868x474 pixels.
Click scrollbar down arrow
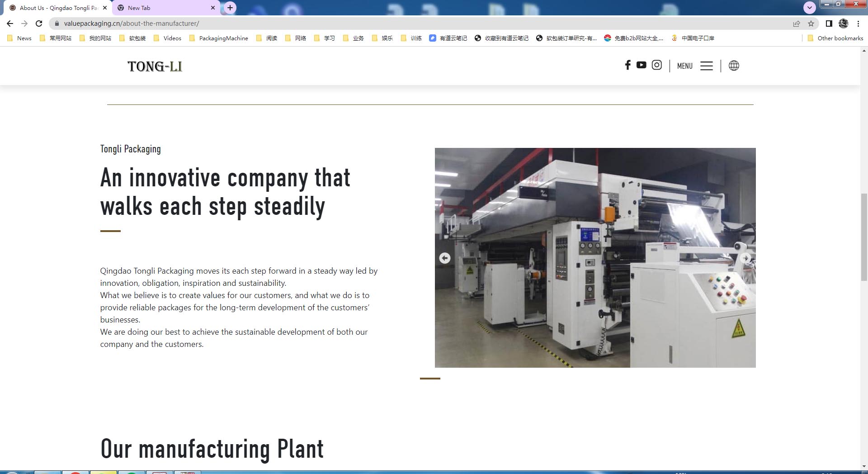(x=864, y=466)
